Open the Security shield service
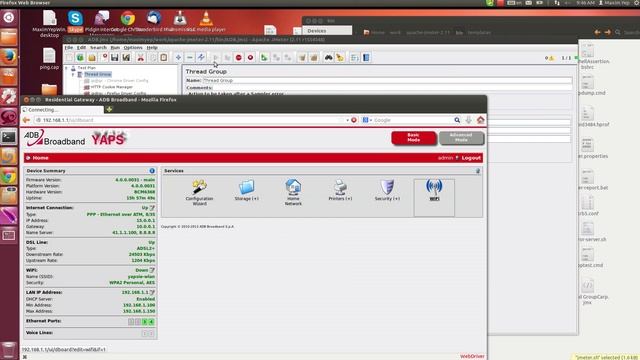Image resolution: width=640 pixels, height=360 pixels. coord(387,190)
